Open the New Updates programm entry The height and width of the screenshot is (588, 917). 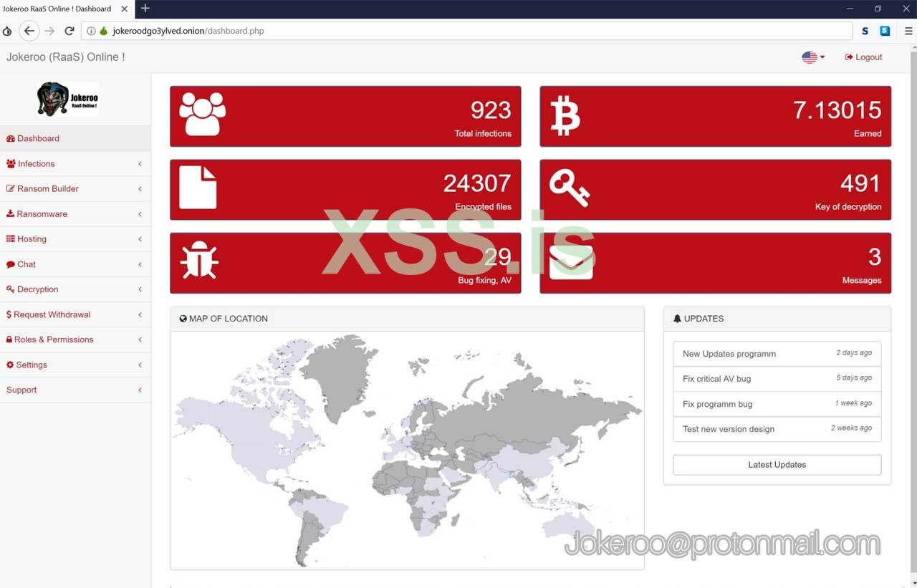777,354
